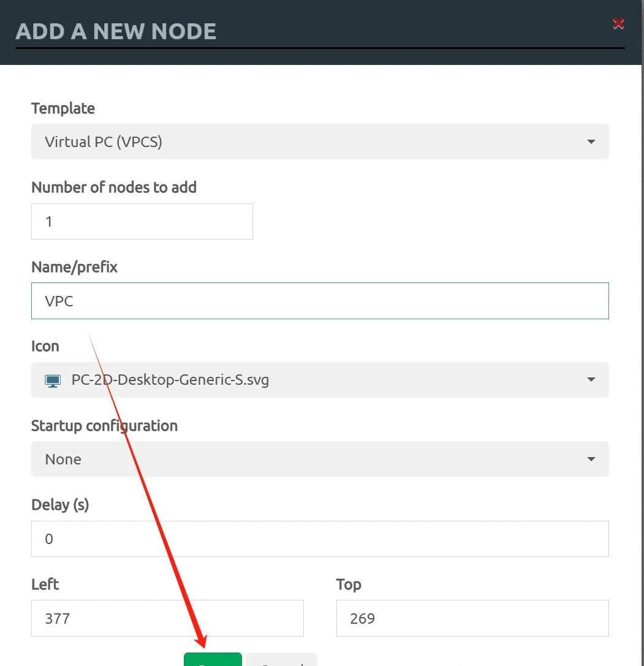Image resolution: width=644 pixels, height=666 pixels.
Task: Click the grey Cancel button
Action: pos(282,660)
